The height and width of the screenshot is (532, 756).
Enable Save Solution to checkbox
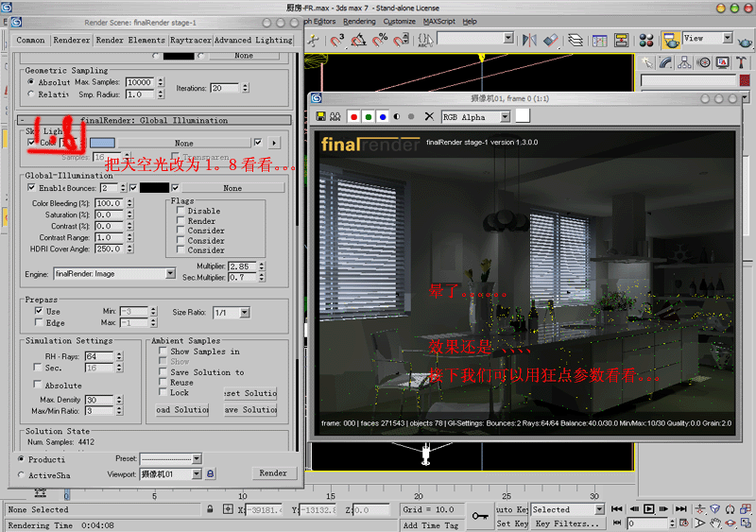point(163,372)
